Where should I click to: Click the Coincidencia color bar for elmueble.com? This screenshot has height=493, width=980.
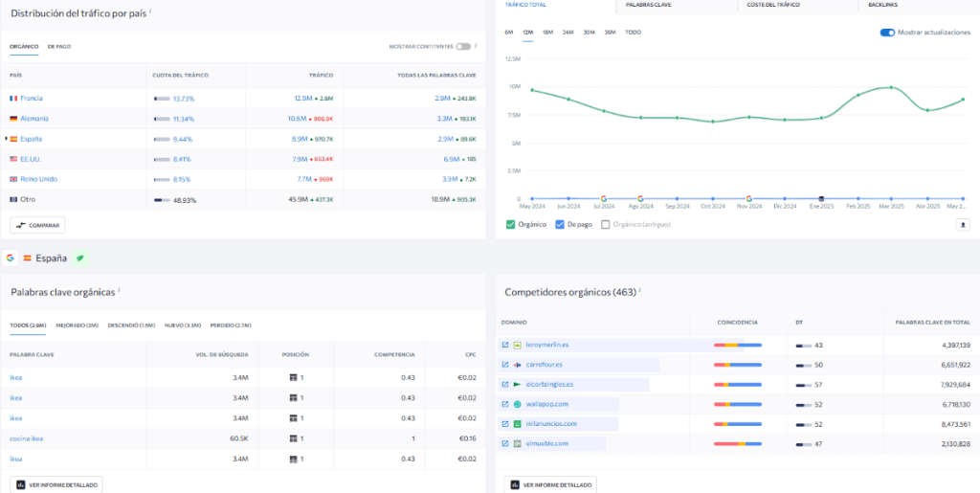coord(738,443)
